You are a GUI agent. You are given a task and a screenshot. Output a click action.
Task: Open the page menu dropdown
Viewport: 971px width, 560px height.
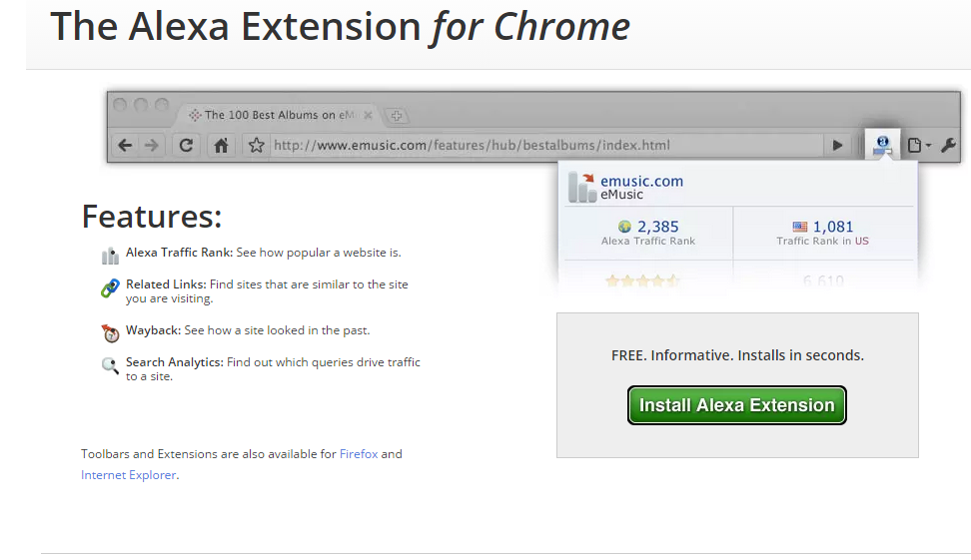coord(918,145)
